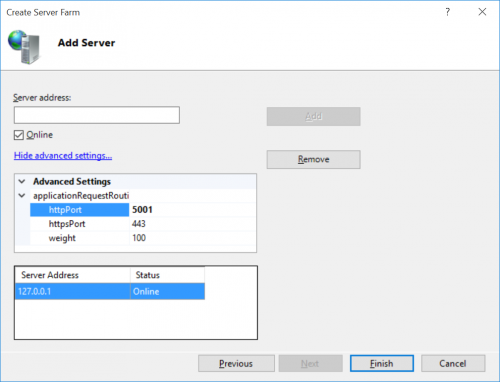Click the Add button

coord(313,116)
